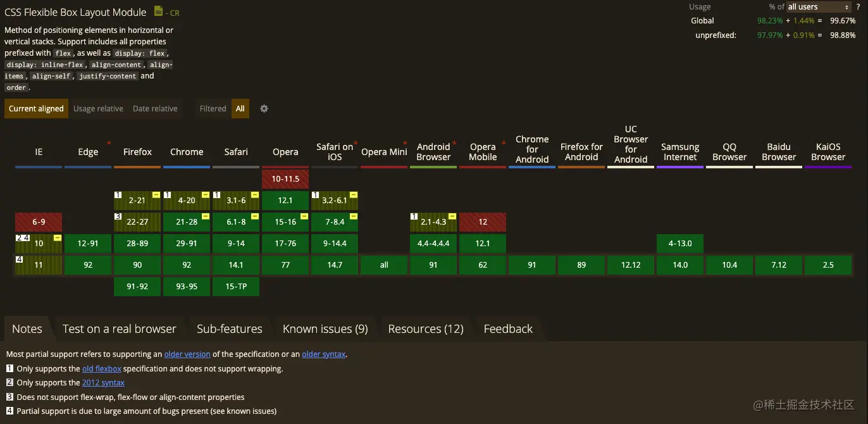The image size is (868, 424).
Task: Select the Current aligned view
Action: click(x=36, y=108)
